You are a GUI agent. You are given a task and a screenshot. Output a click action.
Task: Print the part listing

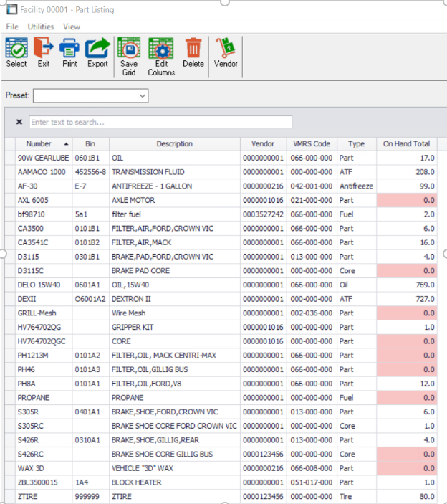coord(69,49)
